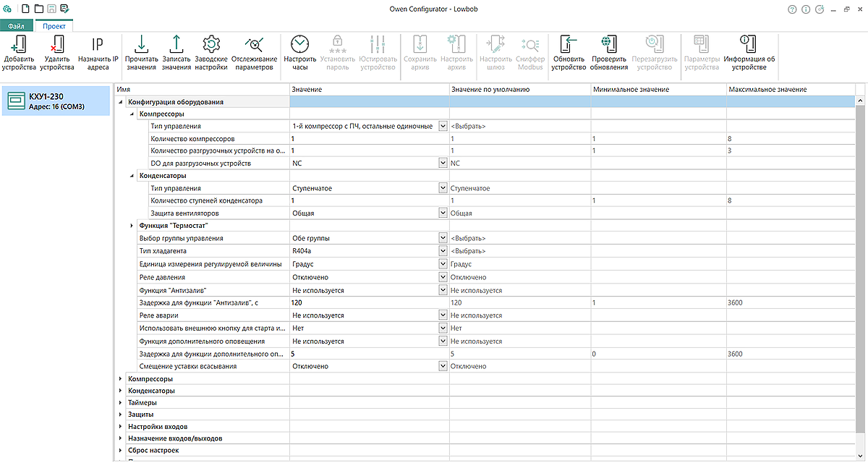This screenshot has width=868, height=463.
Task: Select the КХУ1-230 device in list
Action: click(56, 101)
